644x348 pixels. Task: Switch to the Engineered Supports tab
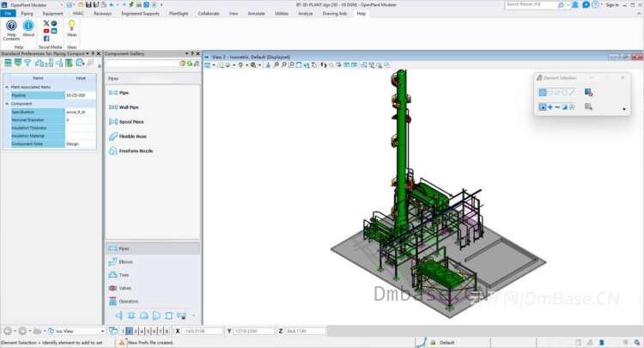click(x=140, y=14)
